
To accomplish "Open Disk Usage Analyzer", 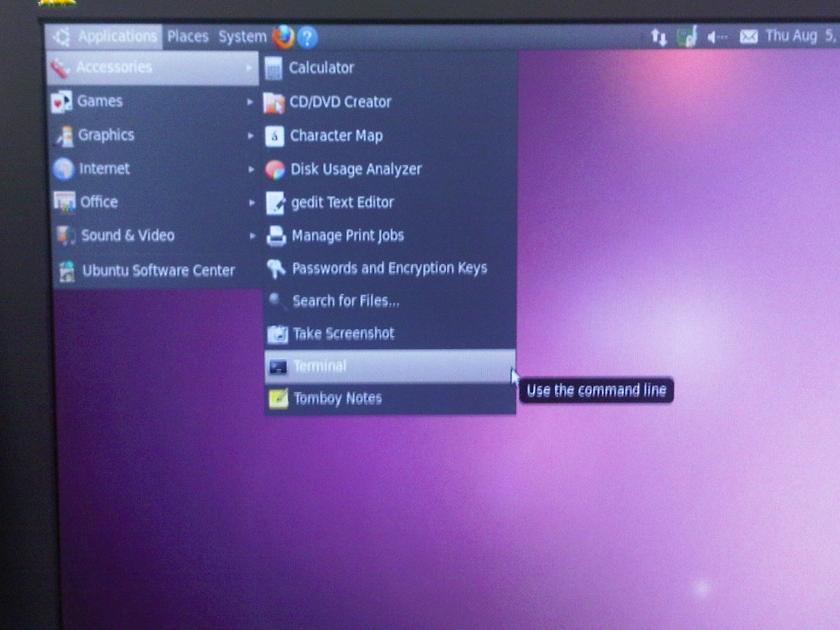I will click(390, 170).
